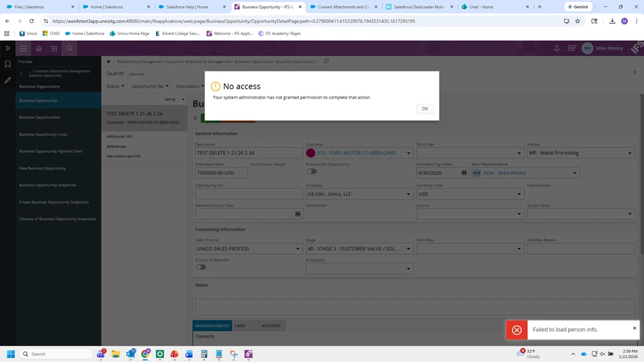This screenshot has width=644, height=362.
Task: Click the breadcrumb root dot icon
Action: click(108, 61)
